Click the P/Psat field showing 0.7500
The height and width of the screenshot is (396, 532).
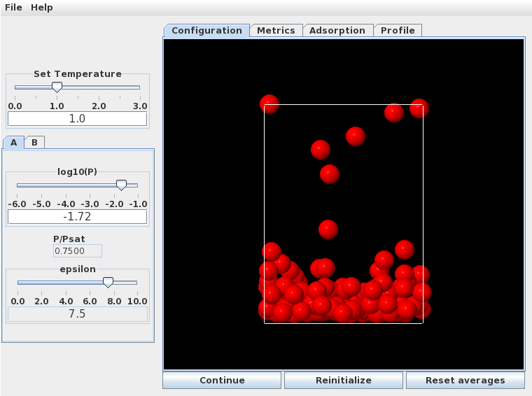[x=78, y=251]
